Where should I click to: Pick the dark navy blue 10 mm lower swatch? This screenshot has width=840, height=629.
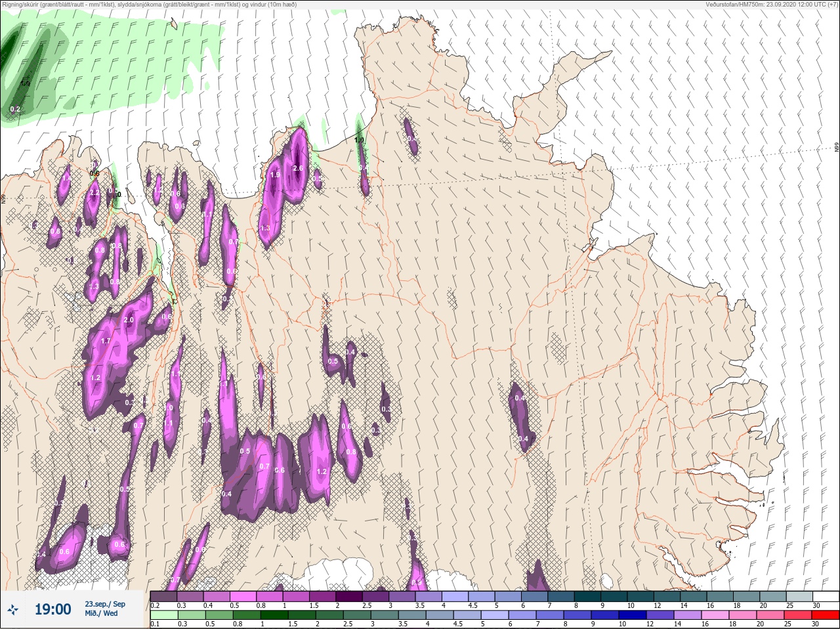coord(632,615)
